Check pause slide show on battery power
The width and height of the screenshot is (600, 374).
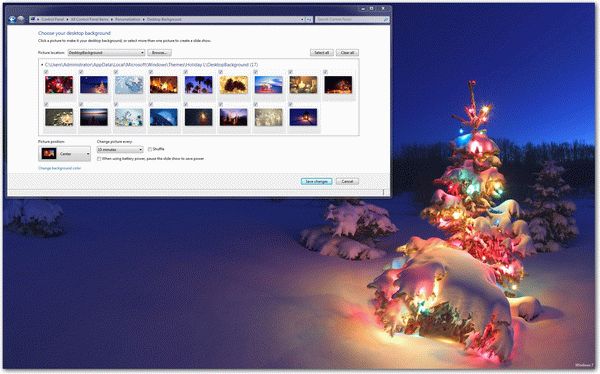tap(99, 158)
